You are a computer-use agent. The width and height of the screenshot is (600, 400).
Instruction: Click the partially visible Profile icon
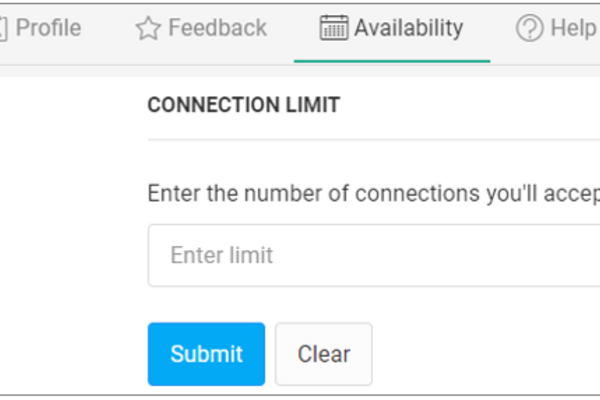pyautogui.click(x=3, y=28)
